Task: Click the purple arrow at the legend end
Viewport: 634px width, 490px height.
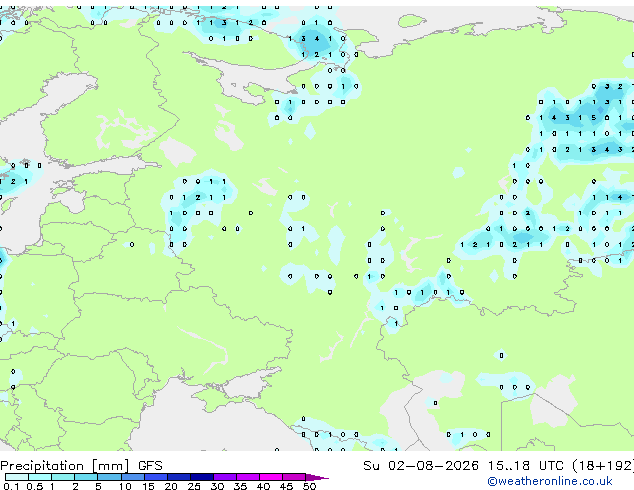Action: pos(317,477)
